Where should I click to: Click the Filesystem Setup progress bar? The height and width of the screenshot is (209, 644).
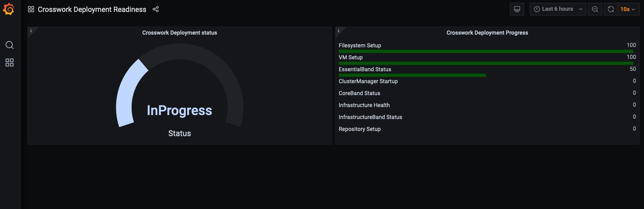click(x=486, y=51)
